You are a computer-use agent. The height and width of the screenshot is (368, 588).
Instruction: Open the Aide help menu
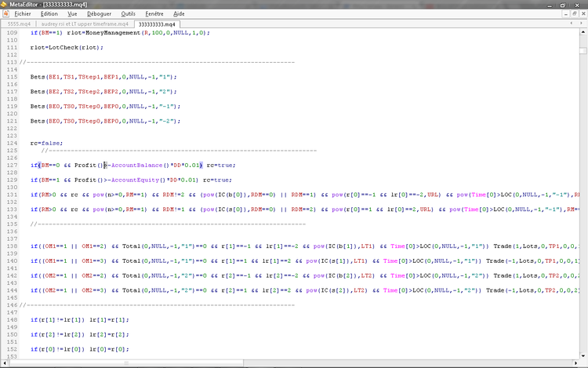[180, 13]
